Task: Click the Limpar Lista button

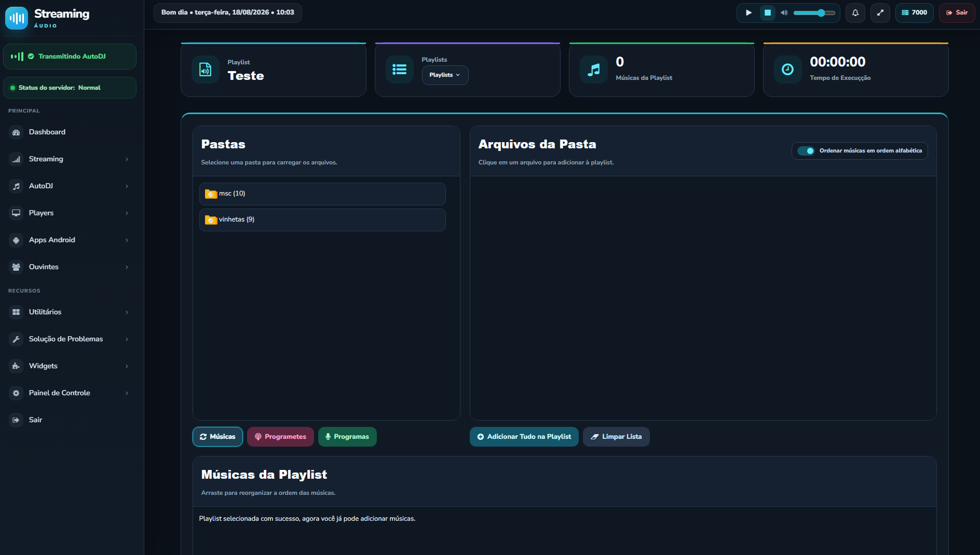Action: [616, 437]
